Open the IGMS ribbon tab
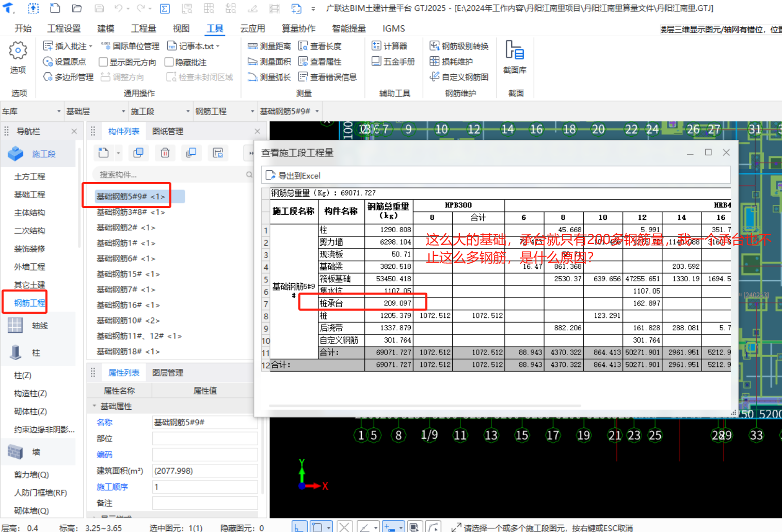 click(394, 28)
